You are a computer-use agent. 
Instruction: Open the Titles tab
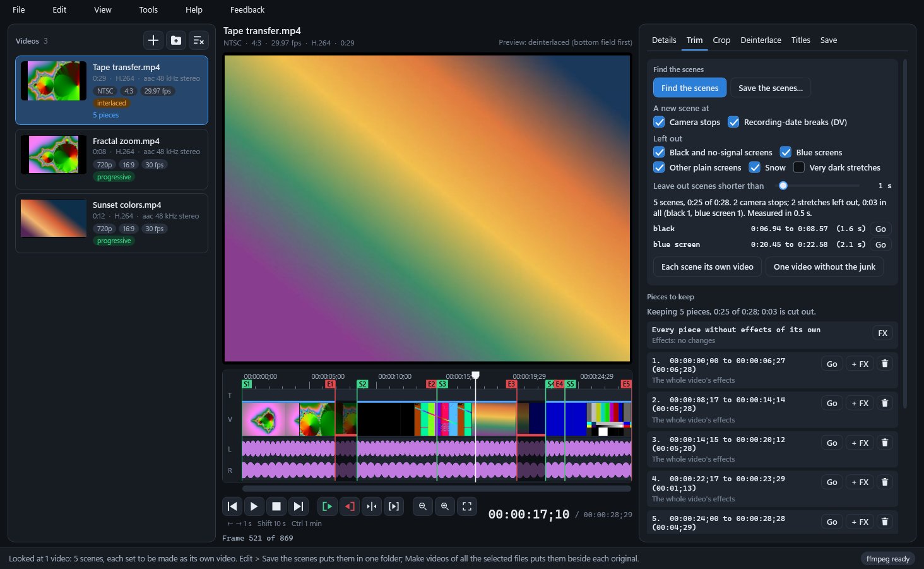801,40
